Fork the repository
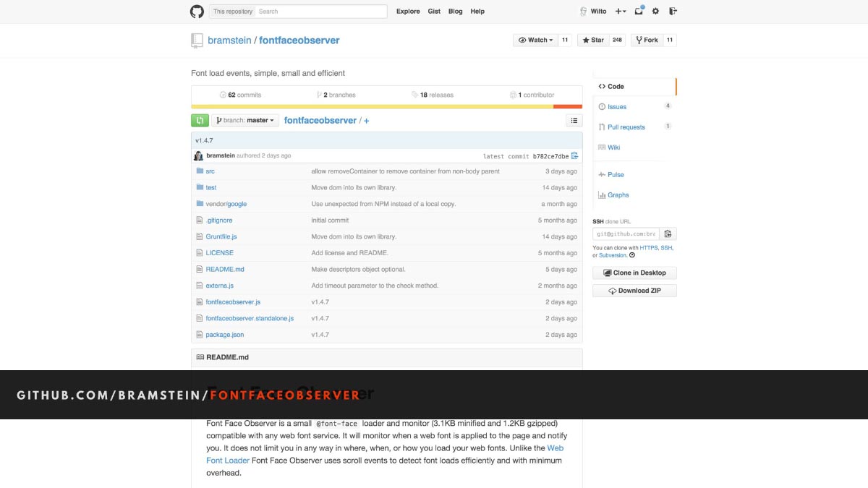 coord(647,40)
